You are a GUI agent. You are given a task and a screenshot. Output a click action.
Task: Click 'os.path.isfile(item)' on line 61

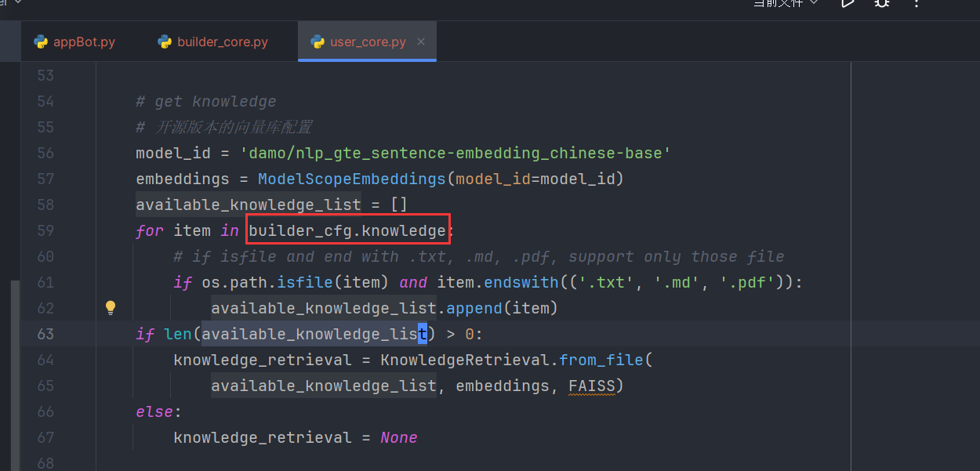[x=296, y=282]
